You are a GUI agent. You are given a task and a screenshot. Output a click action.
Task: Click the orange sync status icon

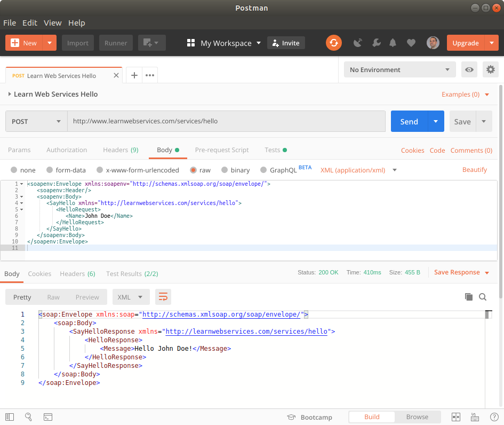334,43
